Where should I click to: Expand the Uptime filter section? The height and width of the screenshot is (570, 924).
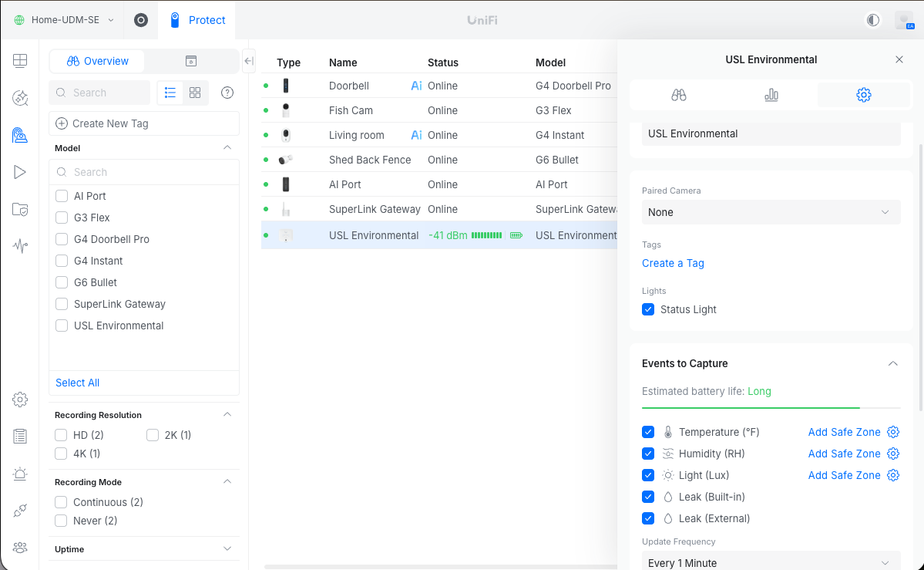(227, 549)
